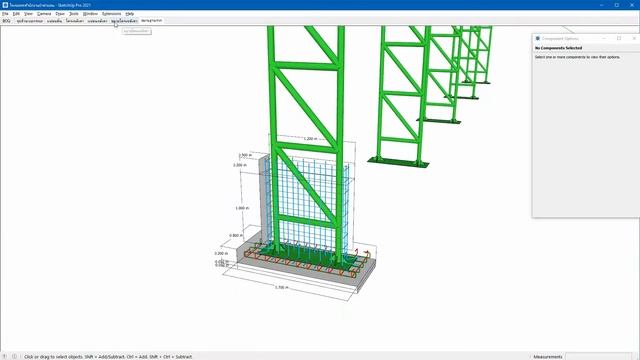Open the View menu

tap(28, 13)
